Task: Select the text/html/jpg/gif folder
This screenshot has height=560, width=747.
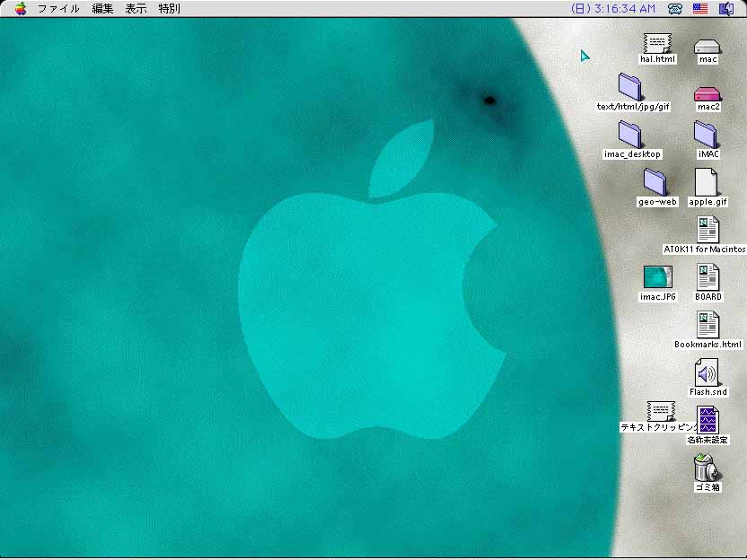Action: click(630, 87)
